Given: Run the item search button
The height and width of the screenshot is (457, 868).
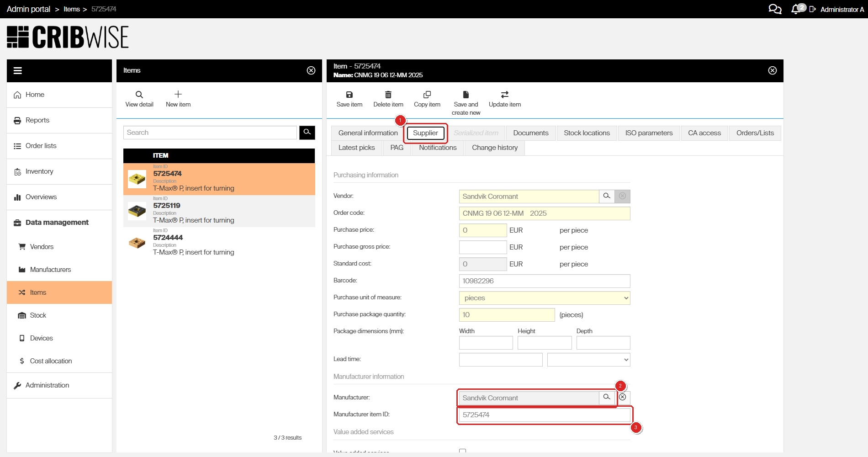Looking at the screenshot, I should [307, 133].
